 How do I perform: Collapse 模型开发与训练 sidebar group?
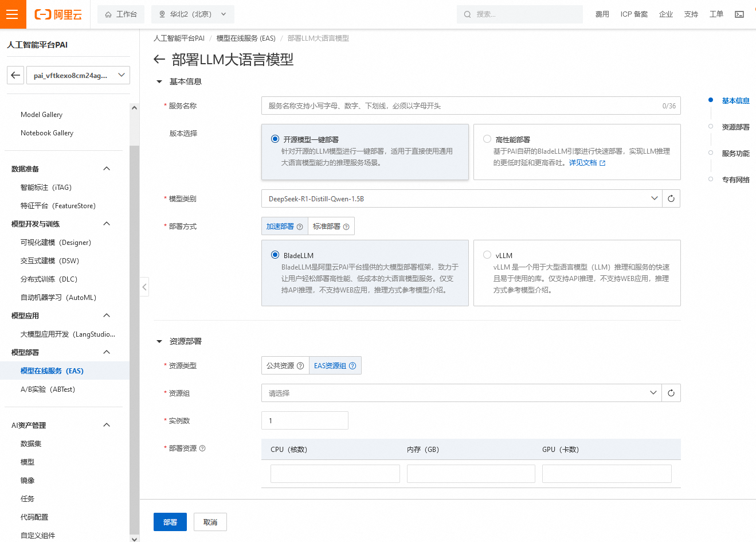point(106,224)
